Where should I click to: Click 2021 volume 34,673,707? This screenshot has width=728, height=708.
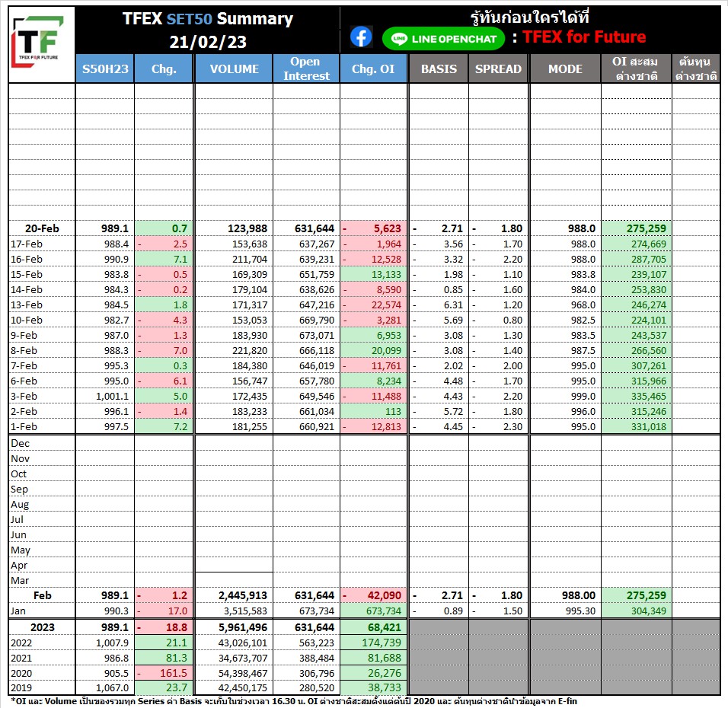[243, 658]
